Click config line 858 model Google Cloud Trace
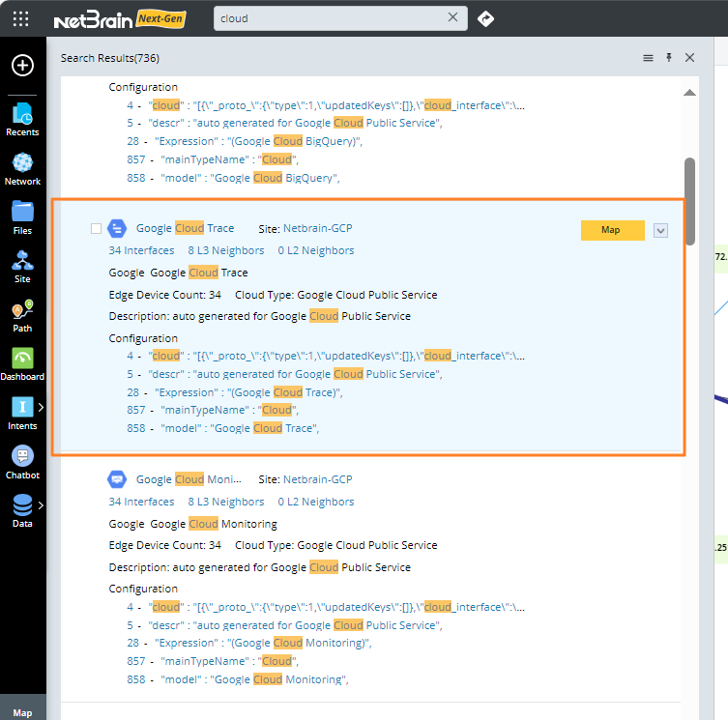 (223, 428)
